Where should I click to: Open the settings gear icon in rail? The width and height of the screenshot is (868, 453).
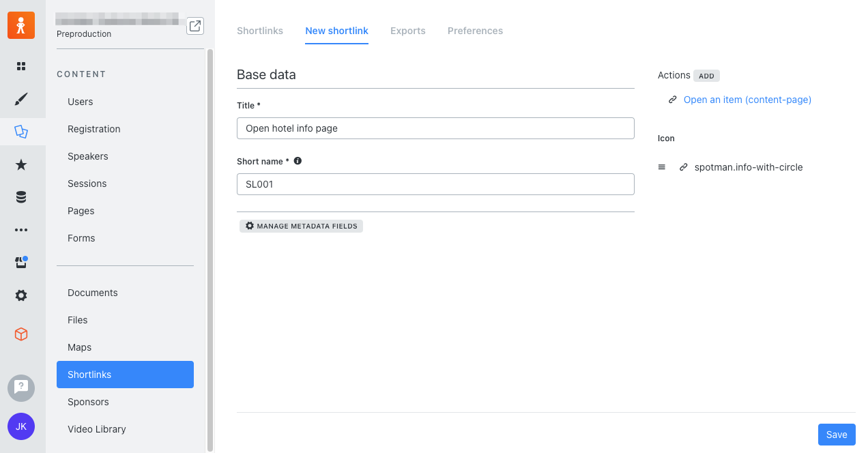pyautogui.click(x=21, y=295)
